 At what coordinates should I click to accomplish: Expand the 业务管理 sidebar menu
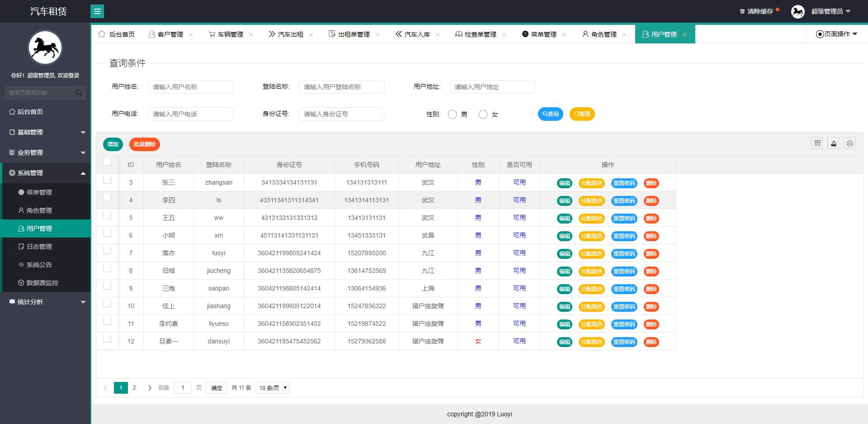click(x=45, y=152)
